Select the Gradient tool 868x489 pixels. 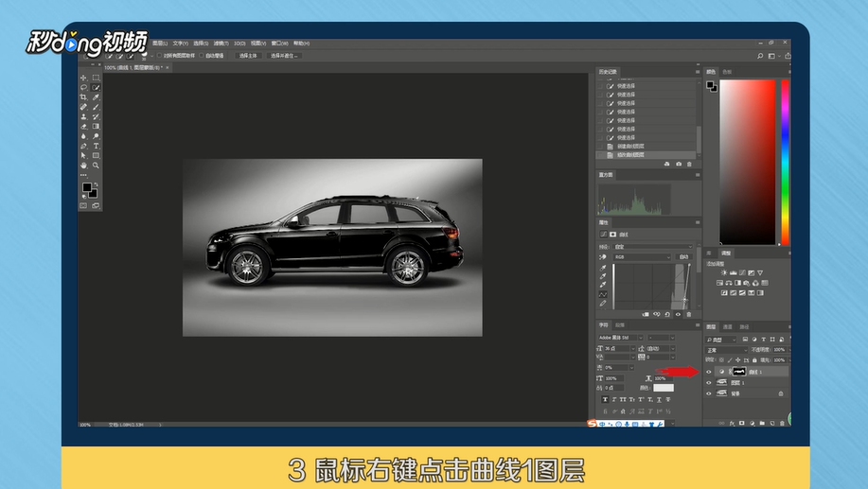pos(96,126)
